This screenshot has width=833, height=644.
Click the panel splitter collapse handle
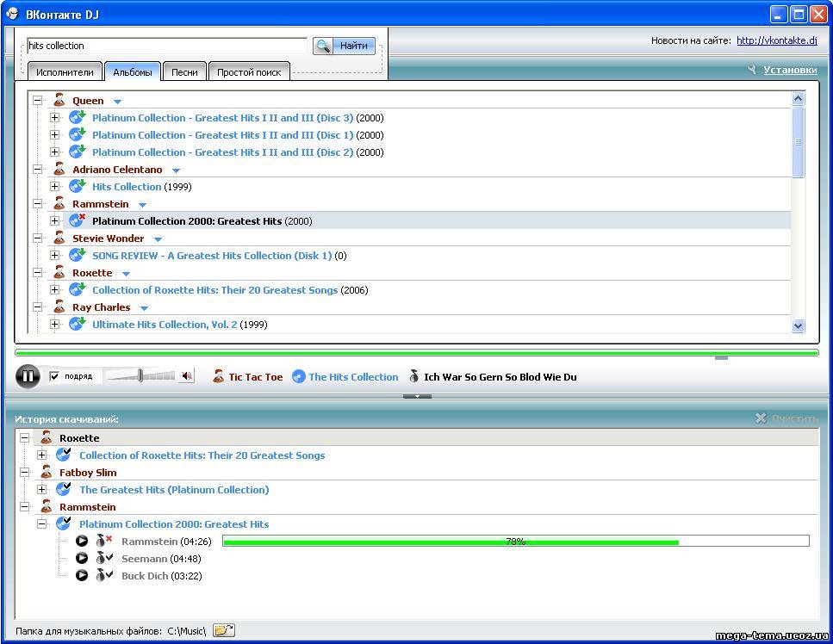417,396
